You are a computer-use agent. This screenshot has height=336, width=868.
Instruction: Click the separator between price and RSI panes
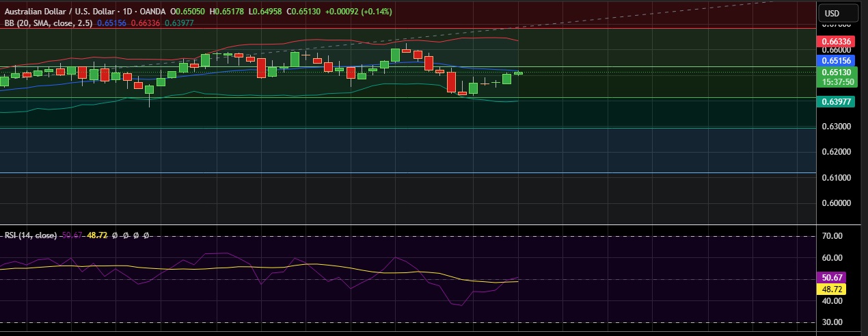[410, 224]
